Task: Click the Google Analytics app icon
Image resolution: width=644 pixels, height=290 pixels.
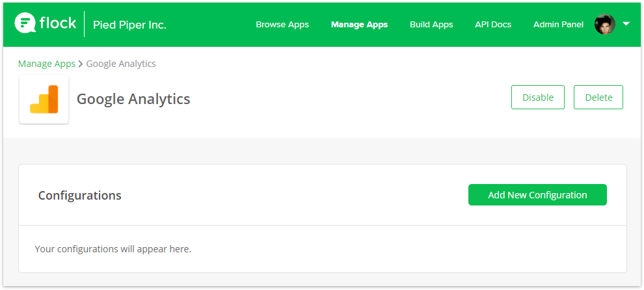Action: (x=44, y=99)
